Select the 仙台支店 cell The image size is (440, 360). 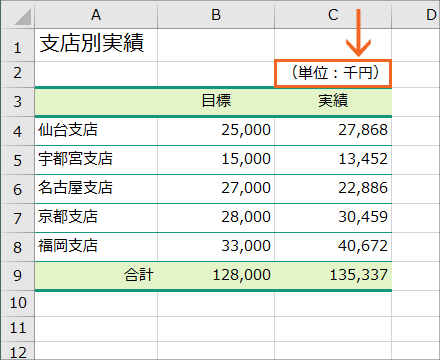tap(96, 131)
